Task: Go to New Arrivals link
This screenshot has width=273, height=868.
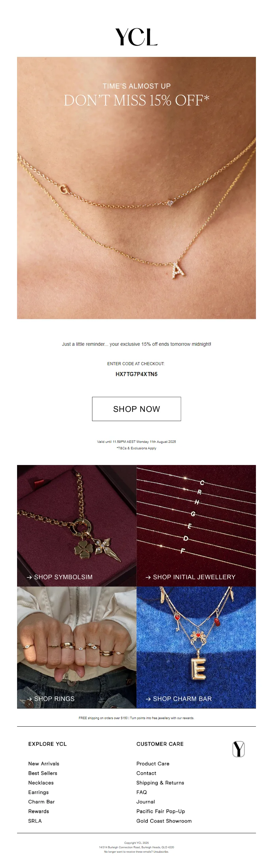Action: (44, 763)
